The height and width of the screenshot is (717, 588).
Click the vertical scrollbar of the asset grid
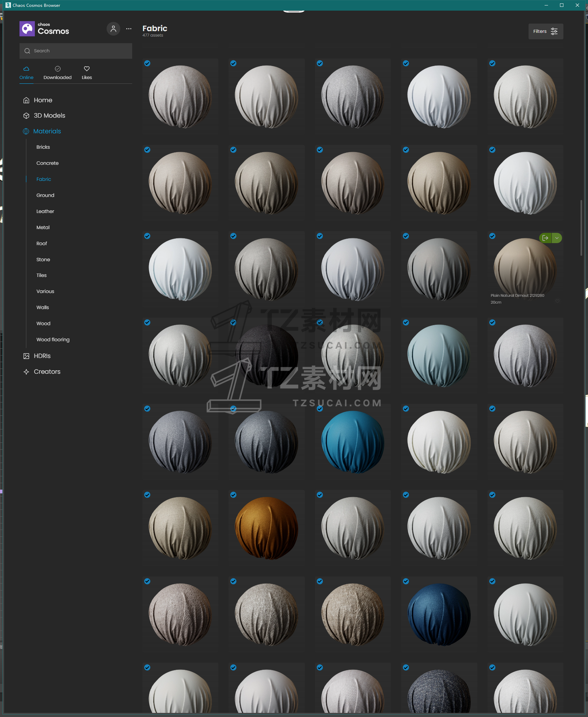coord(581,228)
